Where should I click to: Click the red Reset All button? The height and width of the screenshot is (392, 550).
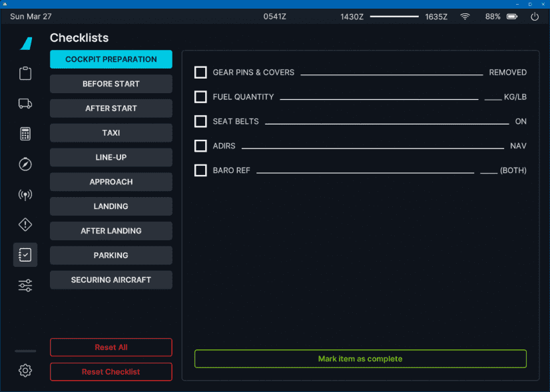[111, 347]
